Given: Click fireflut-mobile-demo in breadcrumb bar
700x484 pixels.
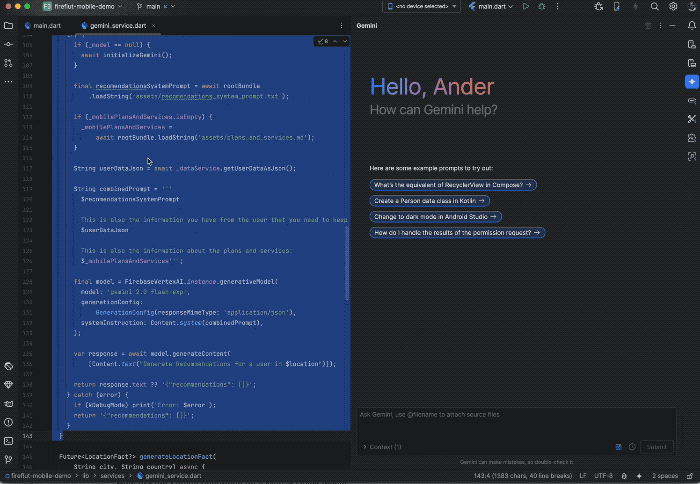Looking at the screenshot, I should (38, 476).
